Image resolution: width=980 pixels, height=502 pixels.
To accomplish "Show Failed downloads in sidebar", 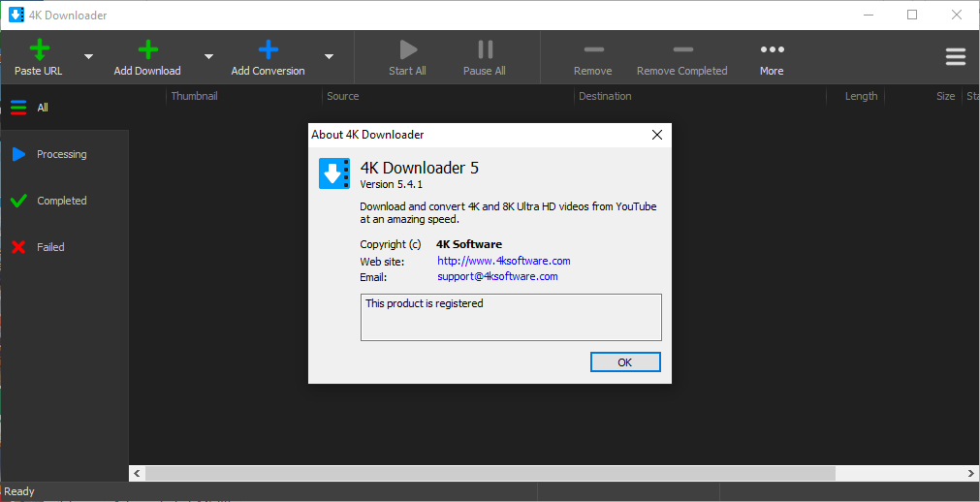I will (x=64, y=247).
